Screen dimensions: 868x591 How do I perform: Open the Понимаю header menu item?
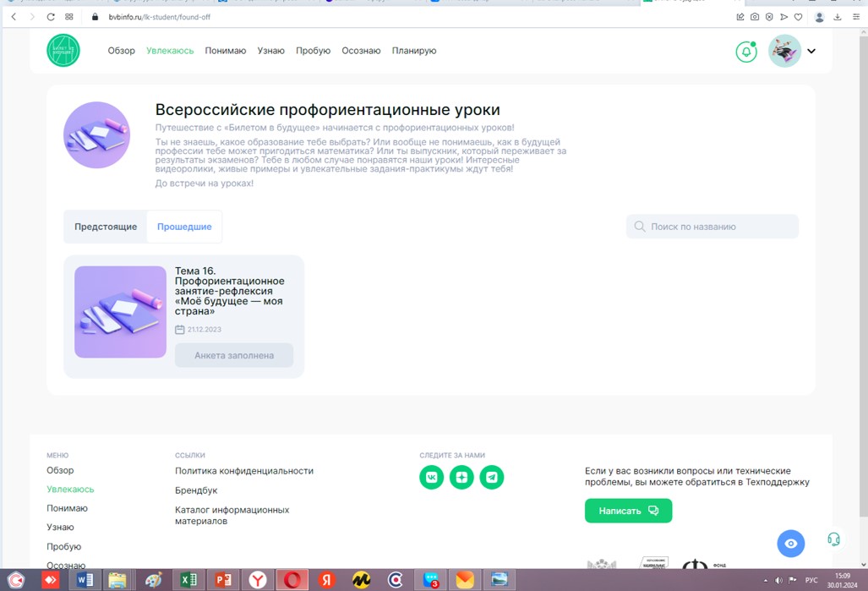click(x=226, y=51)
